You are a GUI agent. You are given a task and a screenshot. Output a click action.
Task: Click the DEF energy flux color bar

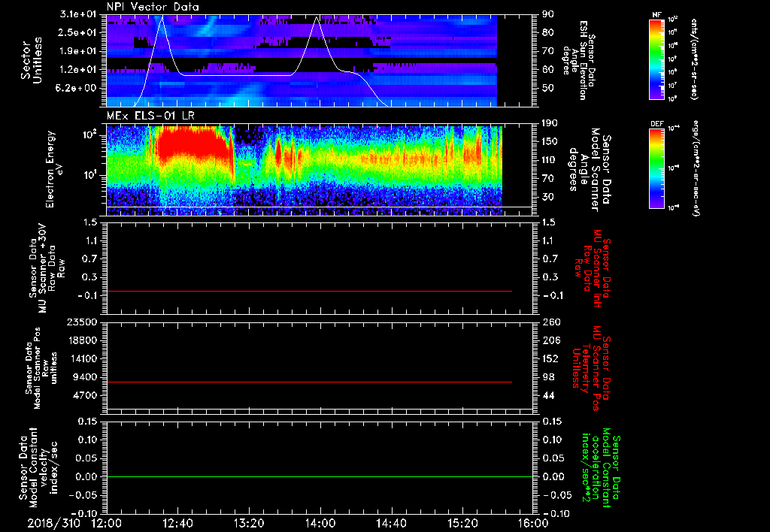(657, 168)
